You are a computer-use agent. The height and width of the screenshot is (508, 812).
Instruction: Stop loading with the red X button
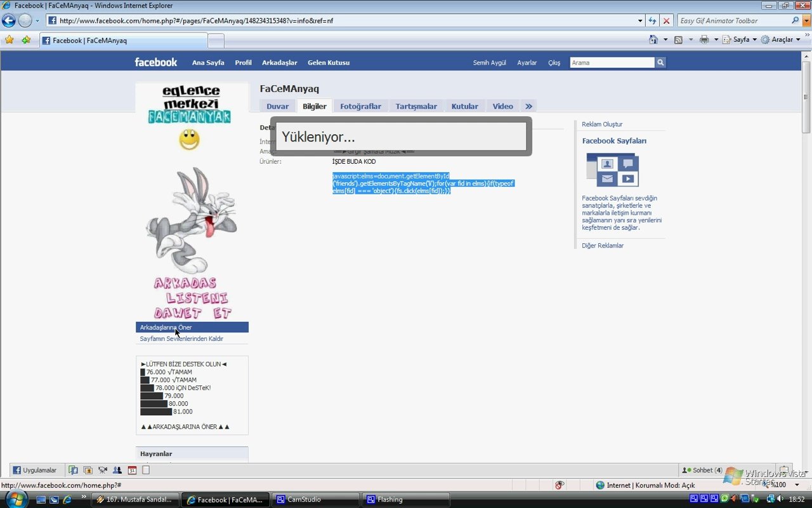pos(666,20)
